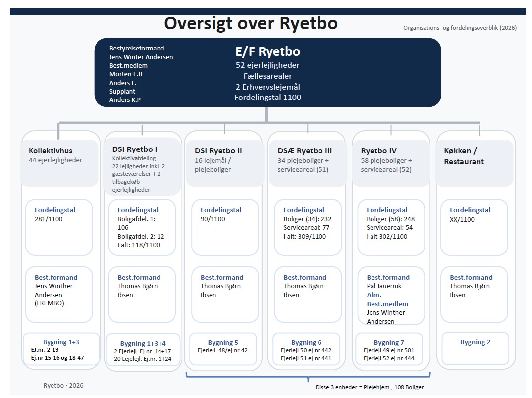The image size is (532, 398).
Task: Click the Ryetbo IV header box
Action: point(391,163)
